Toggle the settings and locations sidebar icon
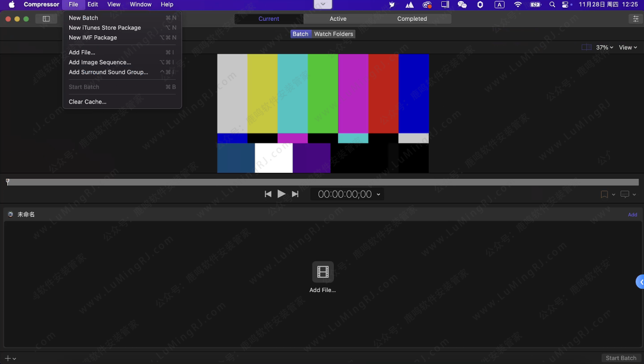The image size is (644, 364). click(46, 19)
